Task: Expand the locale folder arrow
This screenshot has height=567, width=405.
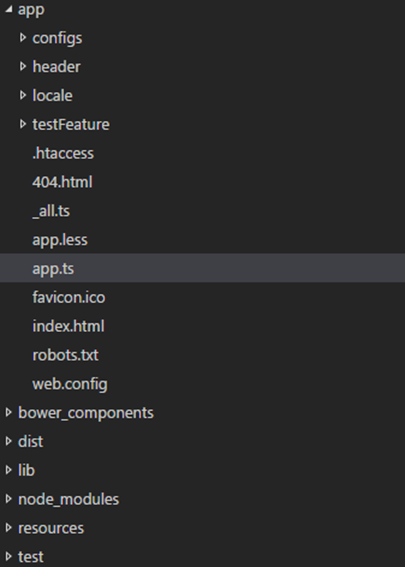Action: point(23,95)
